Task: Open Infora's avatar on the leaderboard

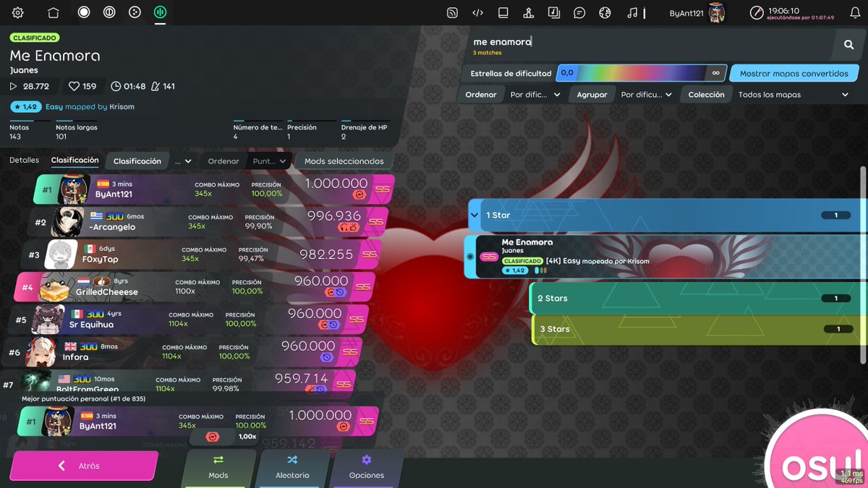Action: click(42, 352)
